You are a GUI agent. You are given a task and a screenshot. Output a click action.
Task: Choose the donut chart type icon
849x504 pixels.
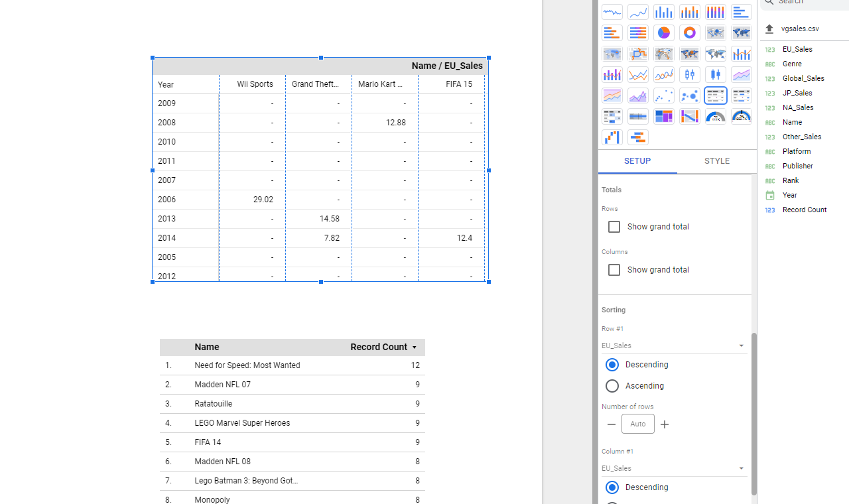pos(689,32)
